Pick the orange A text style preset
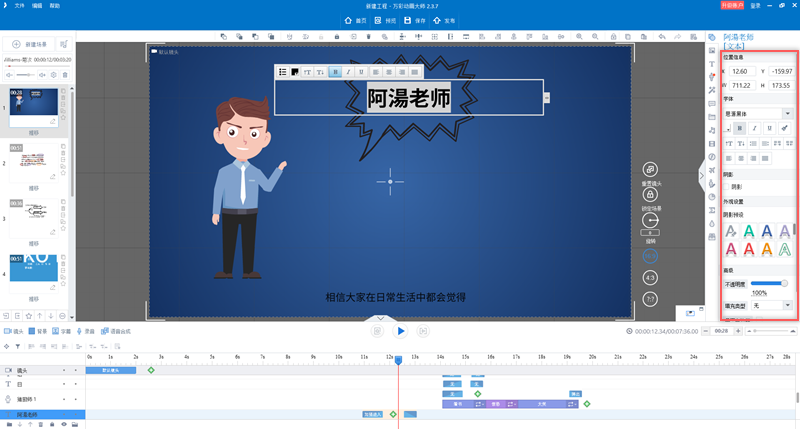This screenshot has width=800, height=429. click(766, 249)
